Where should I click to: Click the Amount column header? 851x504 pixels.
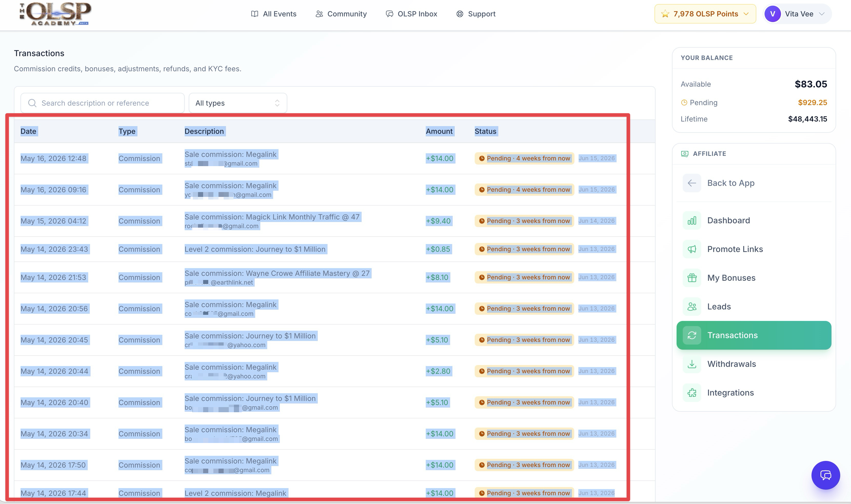click(x=439, y=132)
